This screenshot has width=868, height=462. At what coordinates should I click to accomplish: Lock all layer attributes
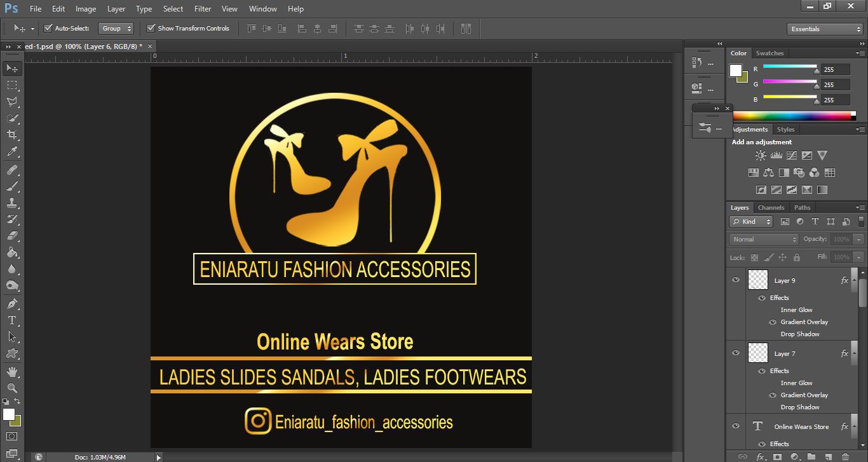(x=797, y=257)
